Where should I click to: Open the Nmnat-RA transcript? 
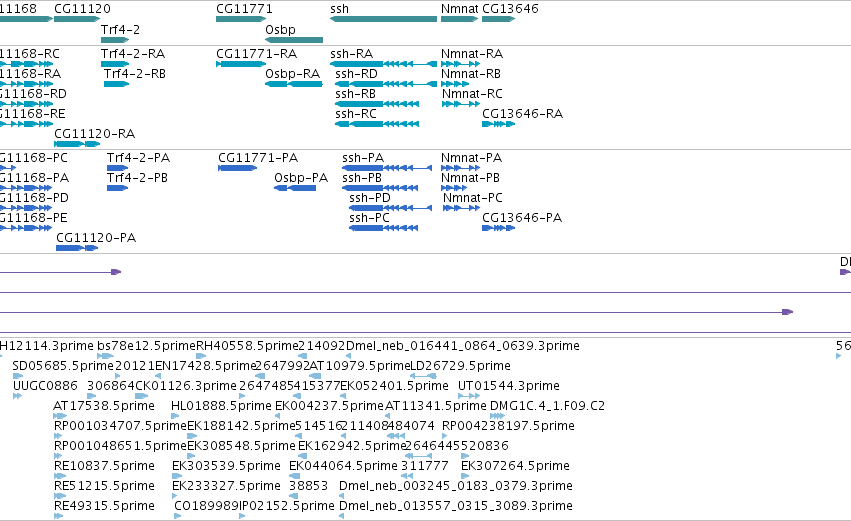pyautogui.click(x=472, y=54)
